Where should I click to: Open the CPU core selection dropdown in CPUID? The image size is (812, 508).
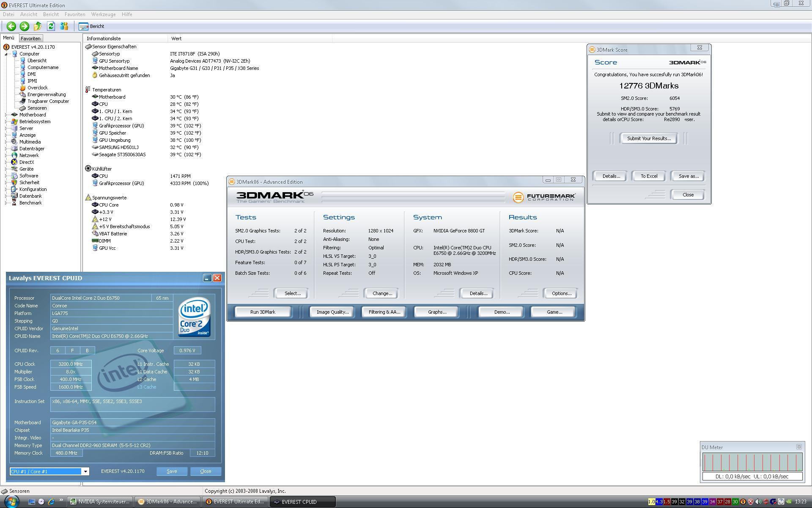click(x=85, y=472)
